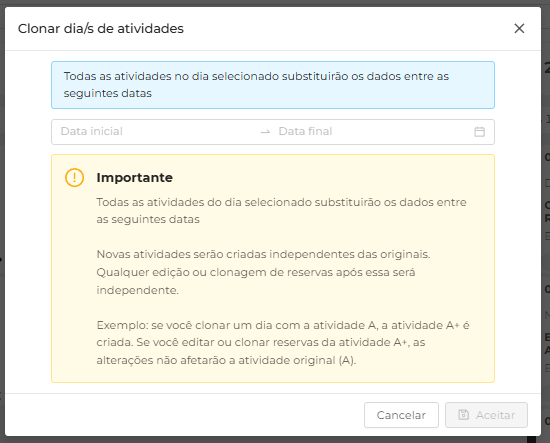The image size is (550, 443).
Task: Select the Importante heading text
Action: point(135,177)
